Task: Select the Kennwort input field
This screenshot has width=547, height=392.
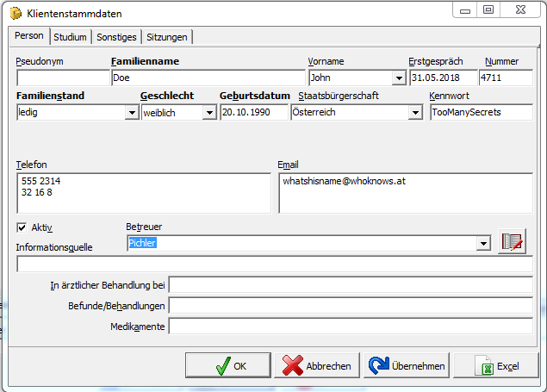Action: coord(482,113)
